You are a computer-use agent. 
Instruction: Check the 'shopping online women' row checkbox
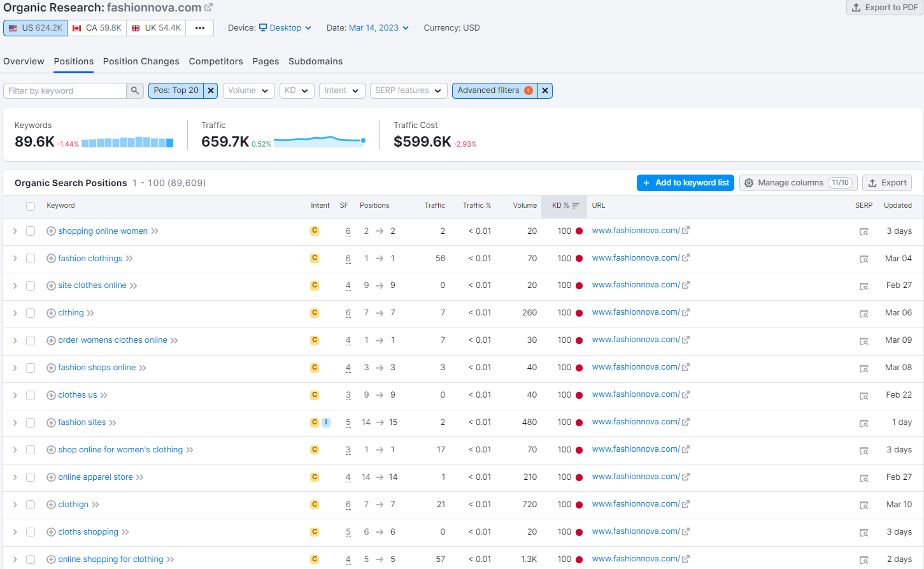pyautogui.click(x=31, y=231)
